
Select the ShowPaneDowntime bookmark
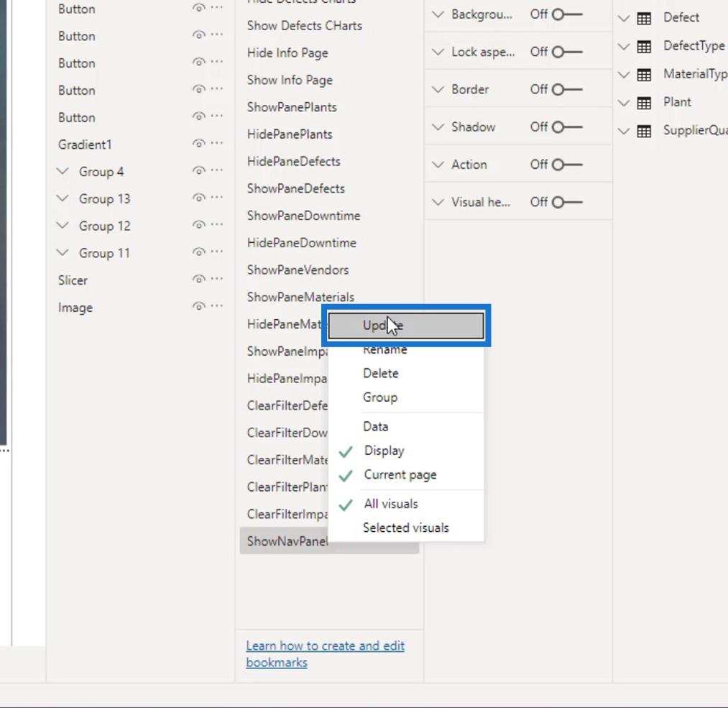304,216
